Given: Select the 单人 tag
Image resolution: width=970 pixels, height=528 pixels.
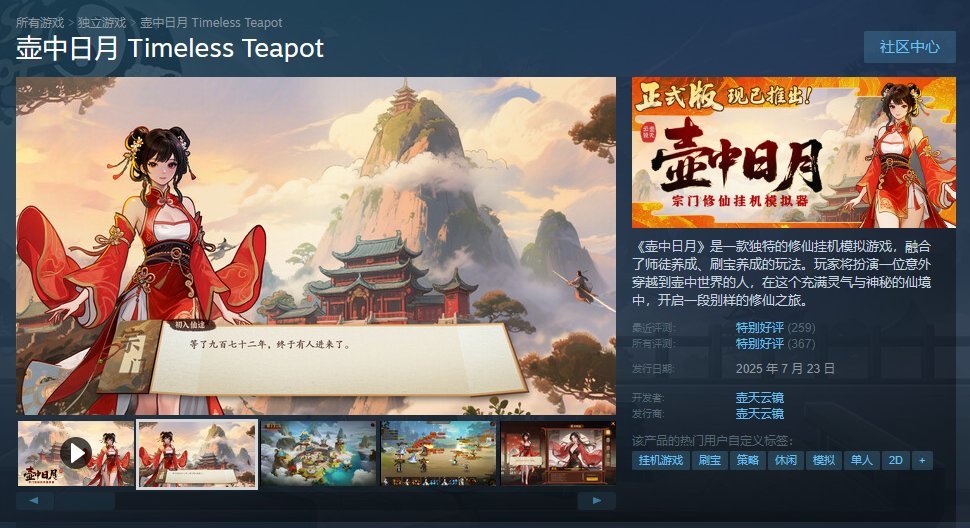Looking at the screenshot, I should click(861, 461).
